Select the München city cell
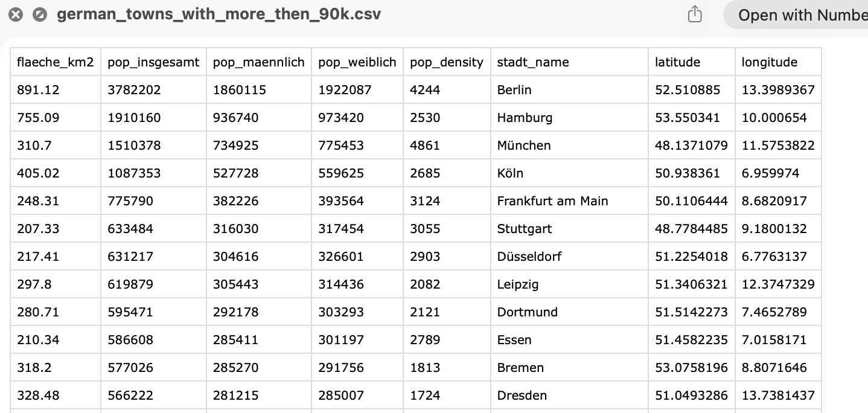868x413 pixels. point(525,145)
